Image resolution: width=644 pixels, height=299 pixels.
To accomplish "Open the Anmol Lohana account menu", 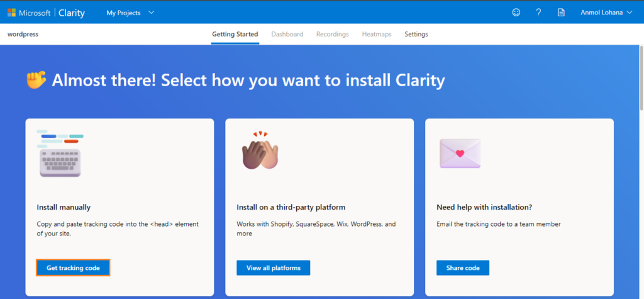I will tap(607, 13).
